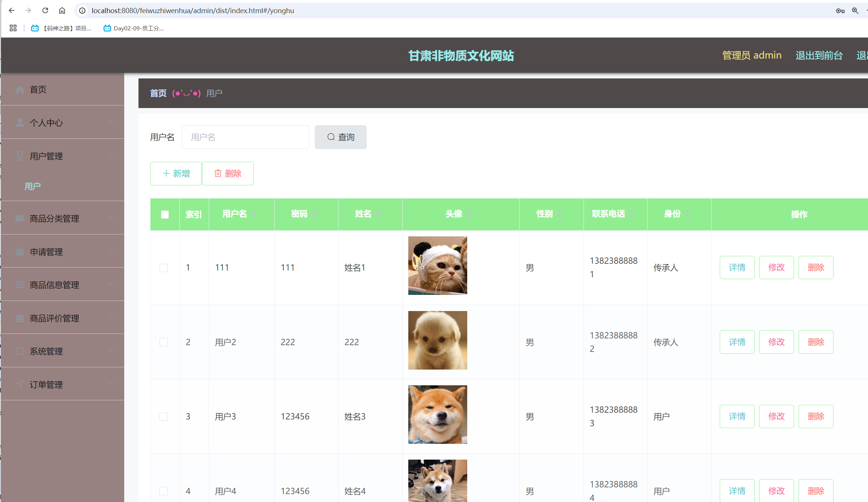Screen dimensions: 868x502
Task: Click the magnifier icon inside 查询 button
Action: pos(331,137)
